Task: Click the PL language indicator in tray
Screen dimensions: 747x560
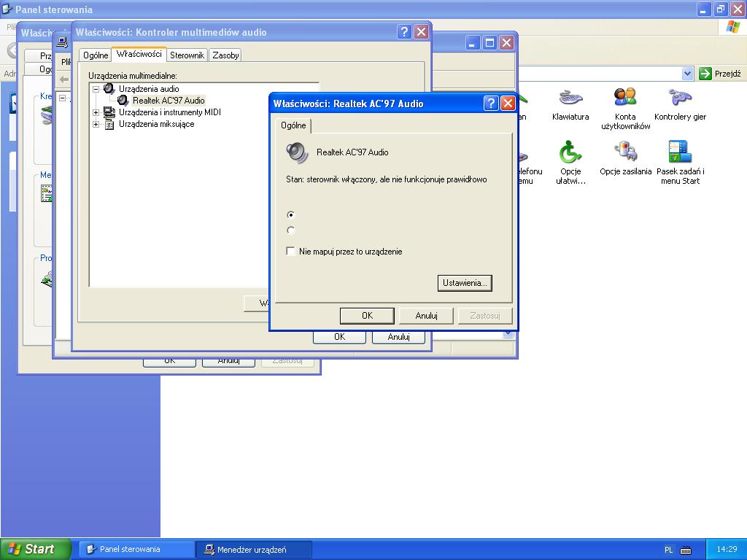Action: tap(668, 550)
